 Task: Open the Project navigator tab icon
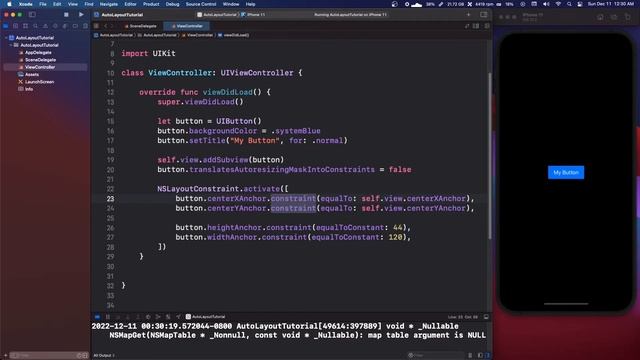pos(6,26)
